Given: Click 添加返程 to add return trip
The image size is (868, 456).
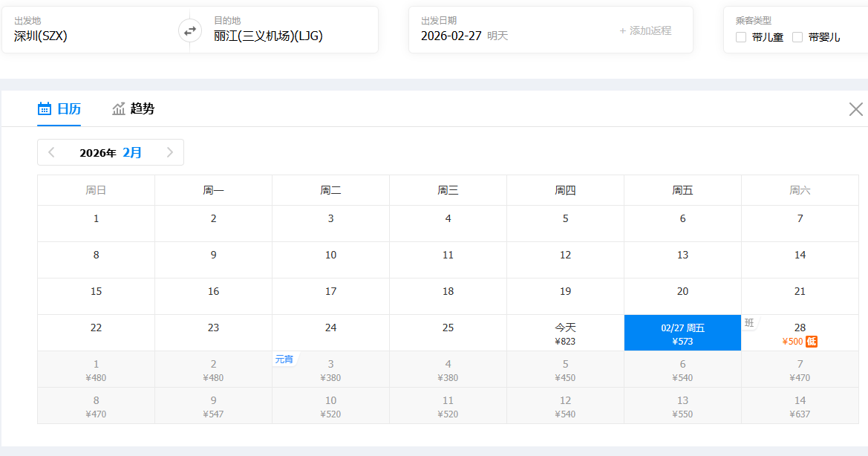Looking at the screenshot, I should (x=645, y=30).
